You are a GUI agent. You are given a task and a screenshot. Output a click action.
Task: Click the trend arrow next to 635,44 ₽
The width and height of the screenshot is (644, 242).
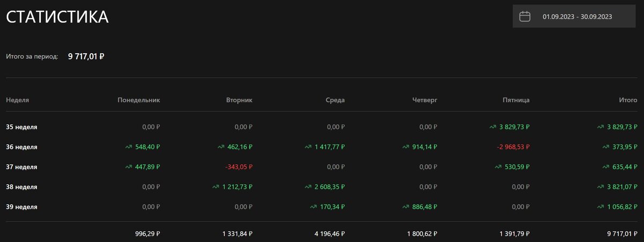pyautogui.click(x=606, y=167)
